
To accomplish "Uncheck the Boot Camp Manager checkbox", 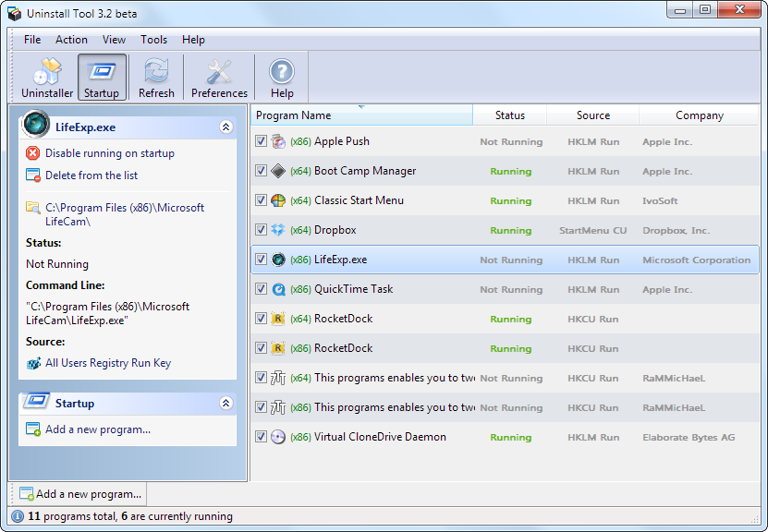I will tap(261, 171).
